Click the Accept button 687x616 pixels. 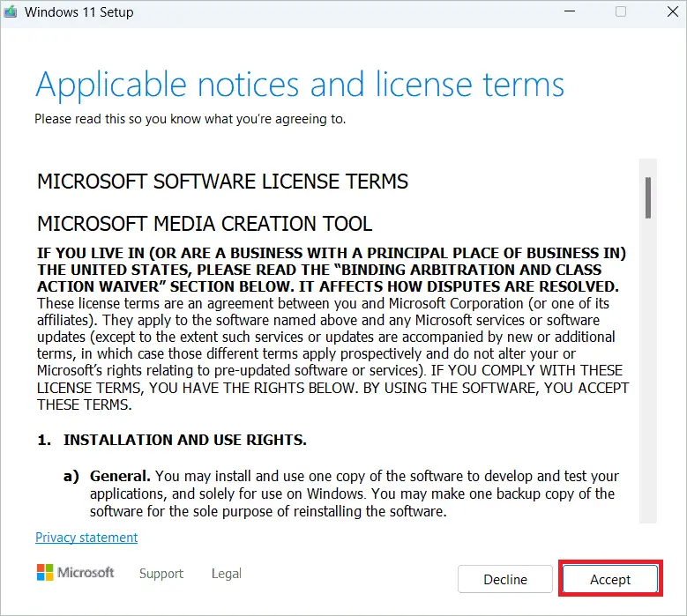(x=610, y=579)
